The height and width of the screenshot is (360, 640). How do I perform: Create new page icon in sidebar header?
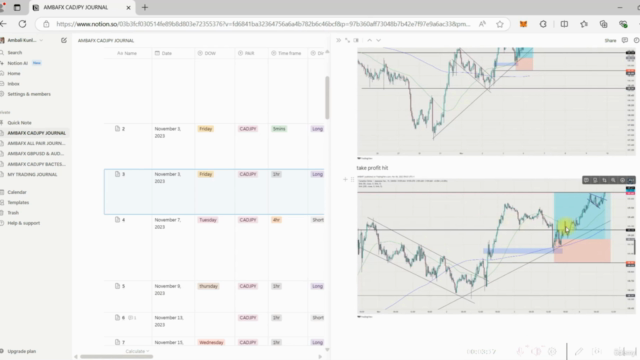pos(64,40)
